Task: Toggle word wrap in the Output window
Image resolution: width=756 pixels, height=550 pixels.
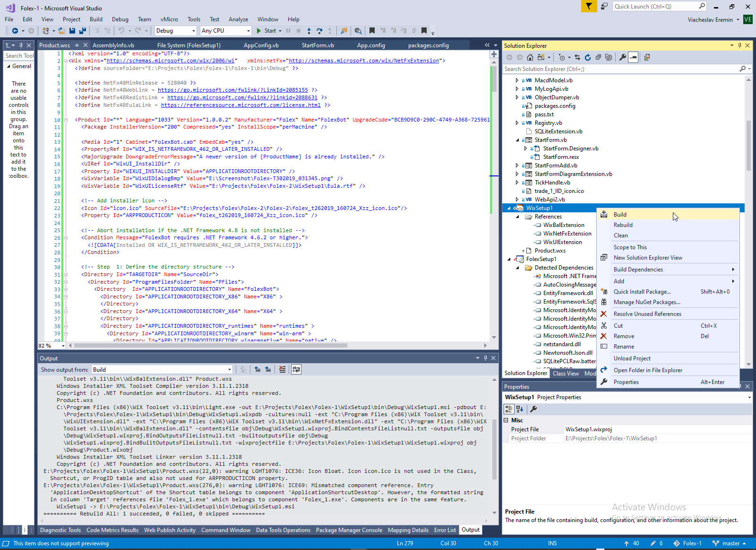Action: 296,369
